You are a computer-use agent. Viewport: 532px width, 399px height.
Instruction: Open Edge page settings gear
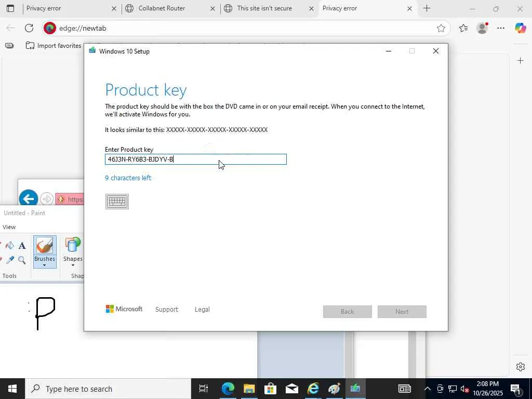[521, 367]
